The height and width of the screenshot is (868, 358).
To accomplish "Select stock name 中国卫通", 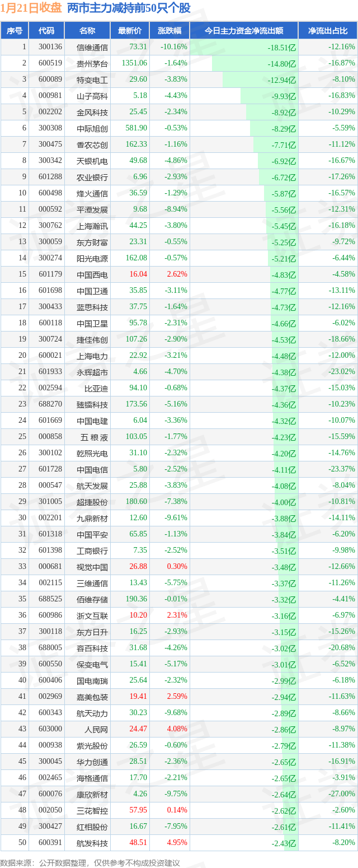I will tap(92, 291).
